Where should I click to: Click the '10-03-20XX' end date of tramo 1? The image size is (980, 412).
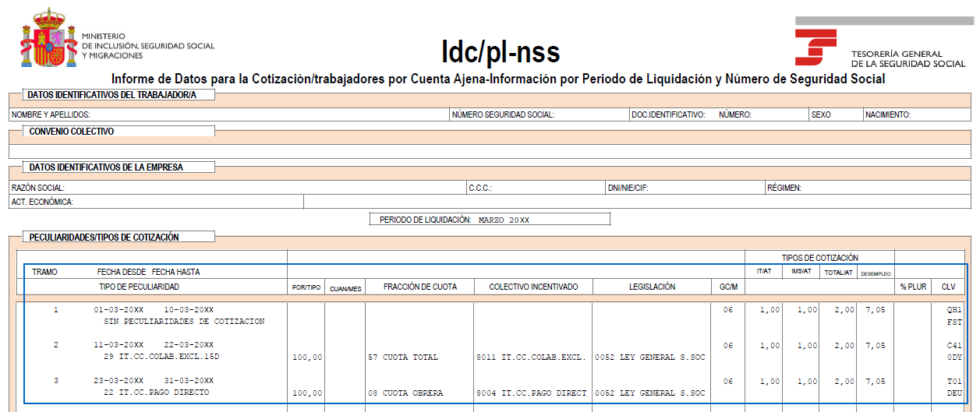188,310
